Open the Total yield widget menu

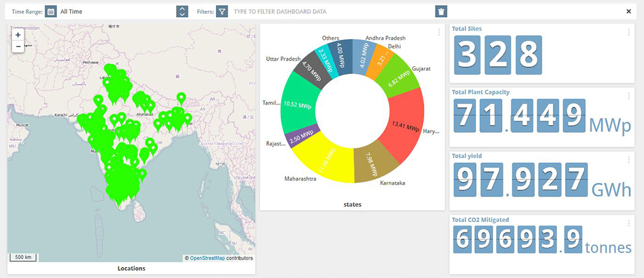(628, 160)
